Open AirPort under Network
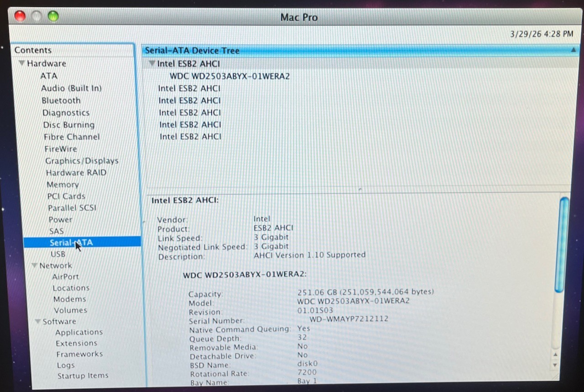584x392 pixels. pyautogui.click(x=65, y=277)
